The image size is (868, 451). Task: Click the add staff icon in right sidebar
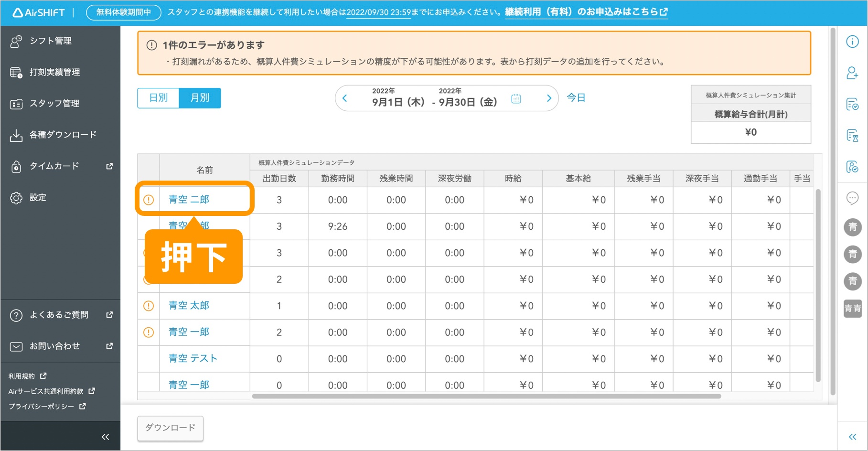pyautogui.click(x=852, y=73)
